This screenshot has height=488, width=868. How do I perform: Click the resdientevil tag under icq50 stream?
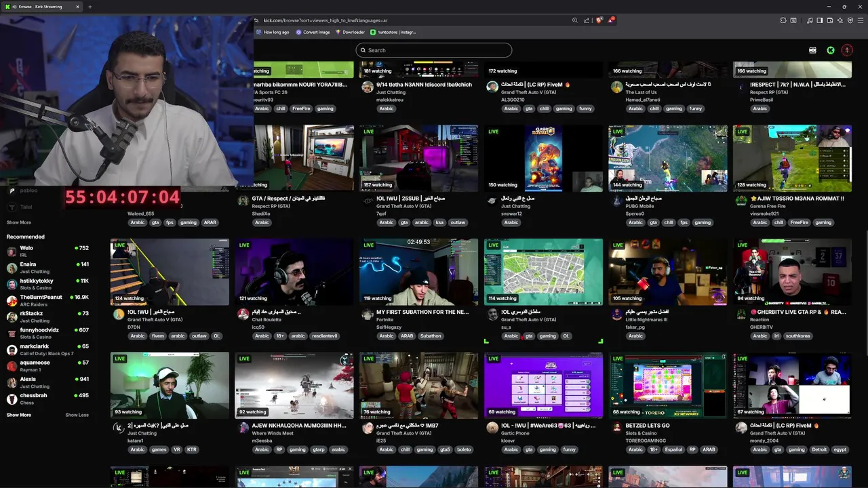pos(324,336)
